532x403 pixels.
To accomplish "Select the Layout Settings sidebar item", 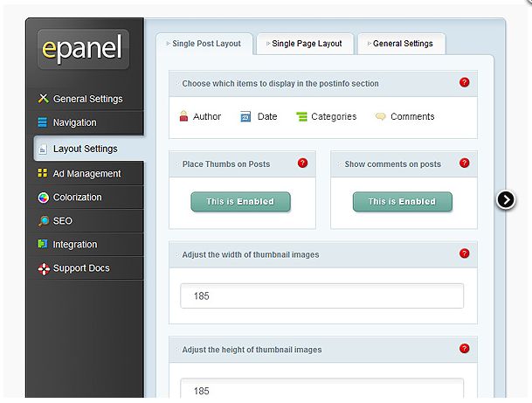I will [x=89, y=149].
